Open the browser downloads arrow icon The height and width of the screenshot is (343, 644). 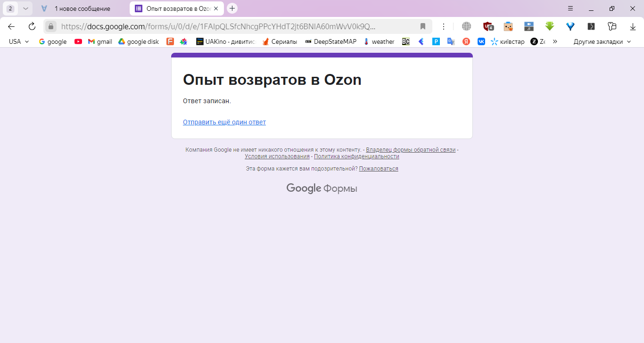pyautogui.click(x=633, y=26)
